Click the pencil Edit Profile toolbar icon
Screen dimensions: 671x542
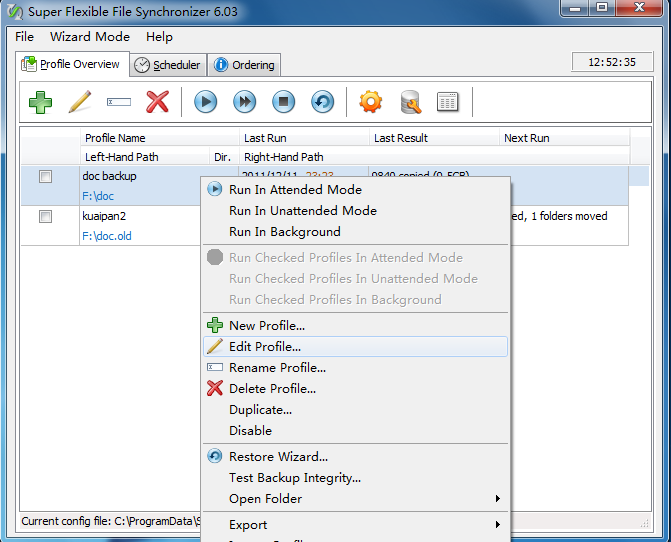80,102
